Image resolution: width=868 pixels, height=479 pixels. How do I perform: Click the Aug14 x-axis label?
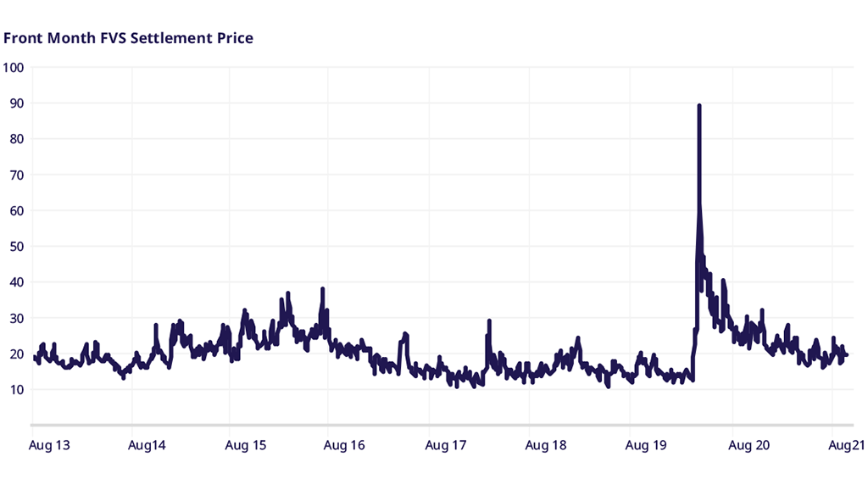pyautogui.click(x=147, y=444)
